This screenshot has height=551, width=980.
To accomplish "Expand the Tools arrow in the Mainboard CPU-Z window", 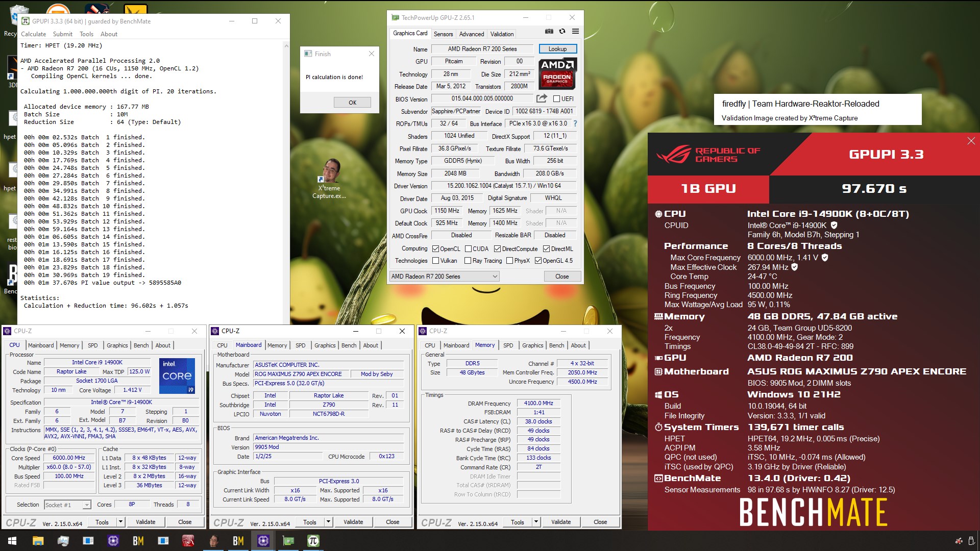I will coord(328,522).
